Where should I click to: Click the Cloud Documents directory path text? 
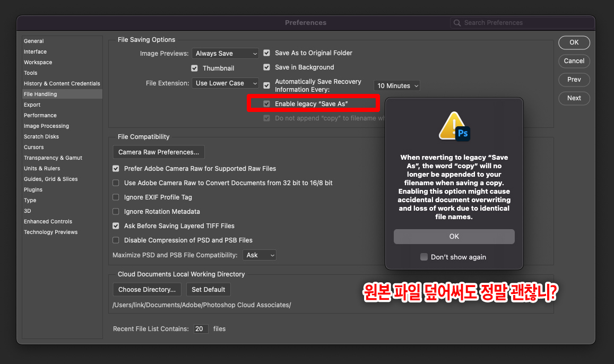point(202,305)
